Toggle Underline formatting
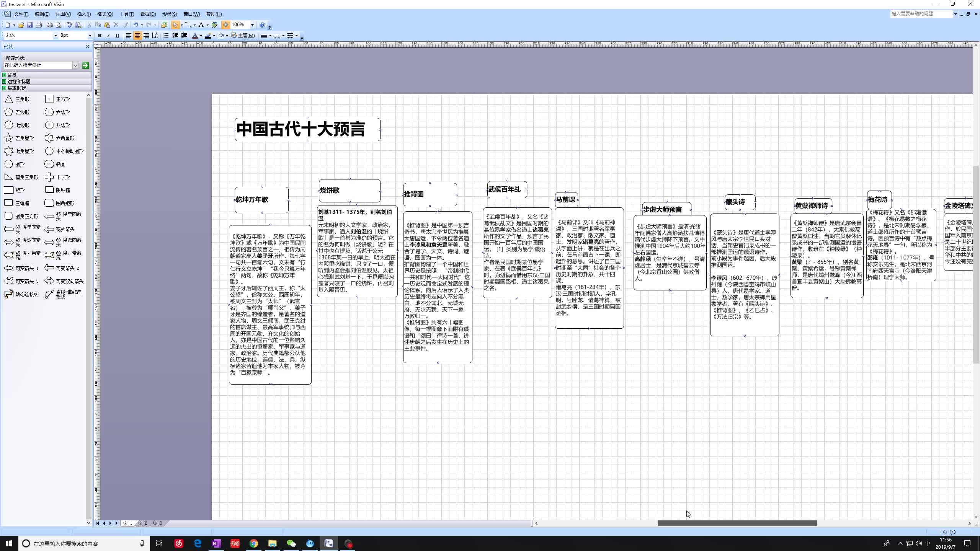 click(117, 36)
